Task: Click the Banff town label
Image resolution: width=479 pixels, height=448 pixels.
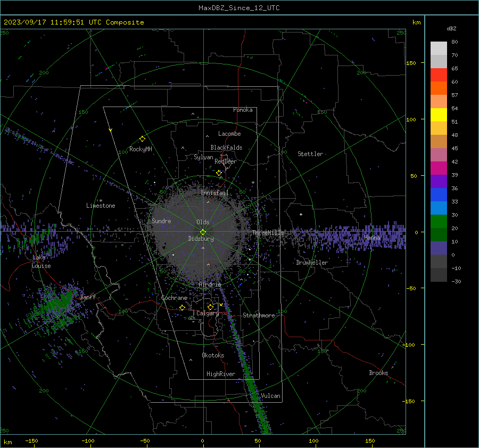Action: pyautogui.click(x=88, y=297)
